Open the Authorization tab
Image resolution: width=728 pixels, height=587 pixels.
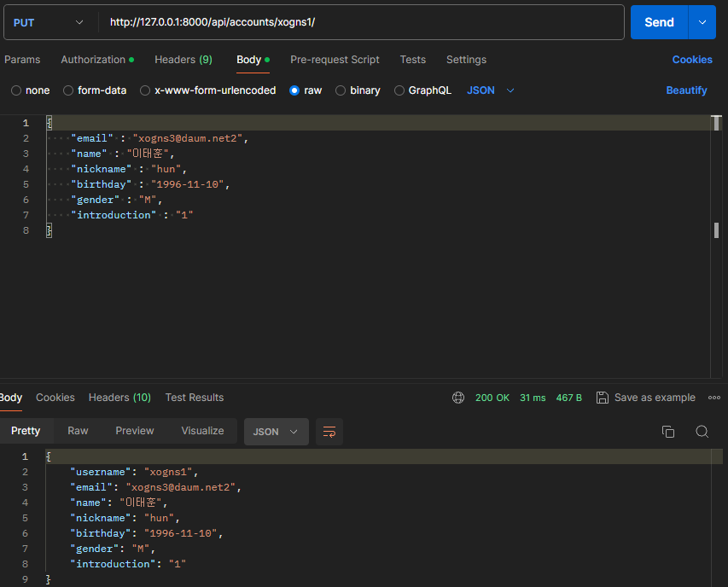tap(97, 60)
